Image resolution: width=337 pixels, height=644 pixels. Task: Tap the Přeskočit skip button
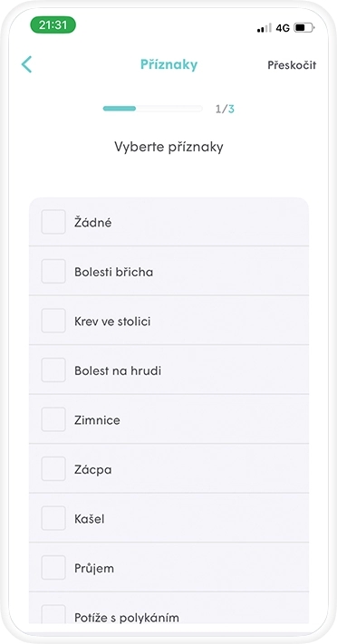(x=292, y=65)
